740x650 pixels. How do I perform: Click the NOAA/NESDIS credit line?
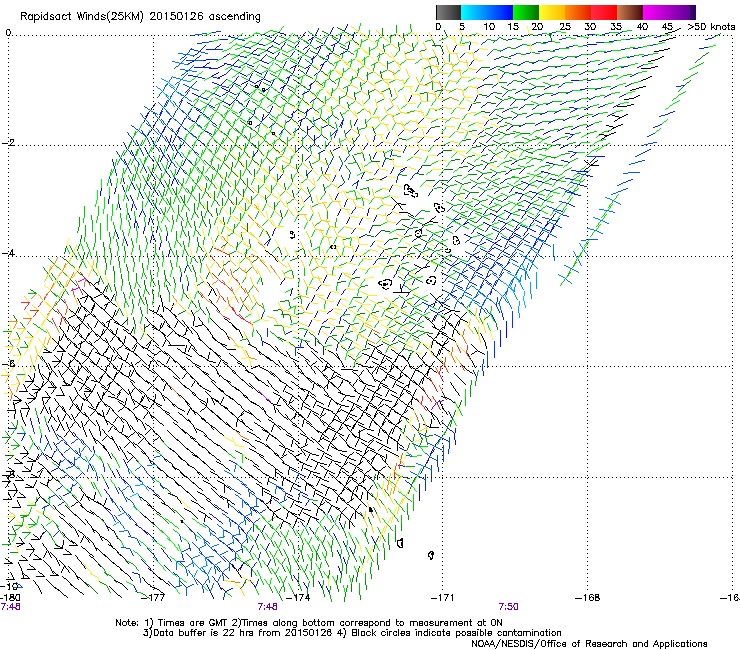click(589, 644)
